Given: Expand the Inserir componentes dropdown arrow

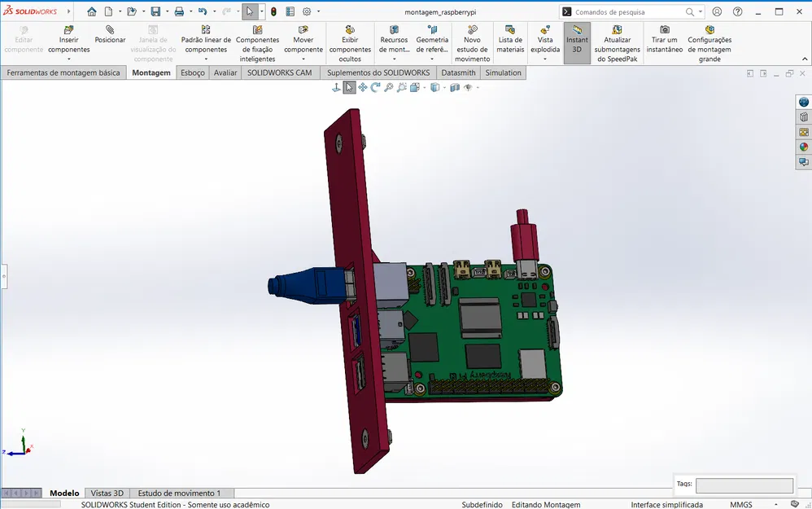Looking at the screenshot, I should (x=69, y=59).
